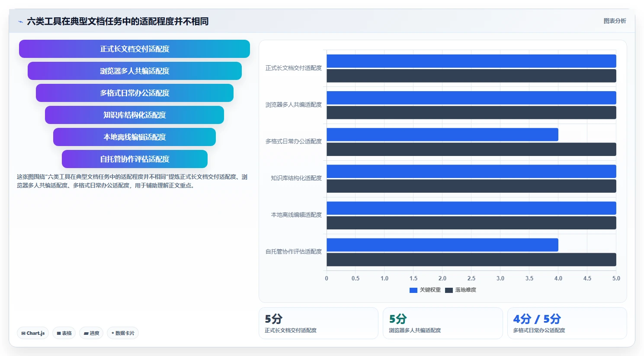Click the 3.5 tick on the x-axis

(x=529, y=278)
